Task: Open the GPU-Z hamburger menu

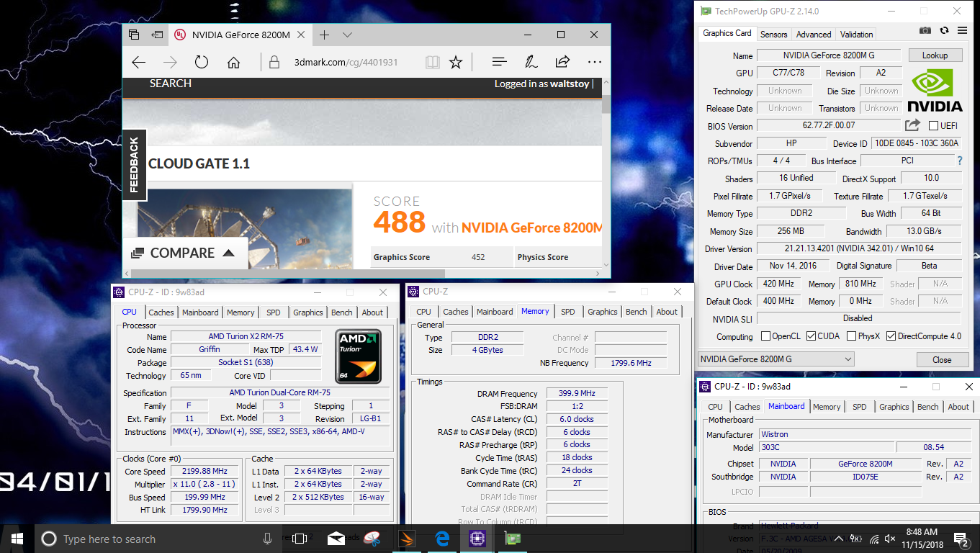Action: click(x=962, y=31)
